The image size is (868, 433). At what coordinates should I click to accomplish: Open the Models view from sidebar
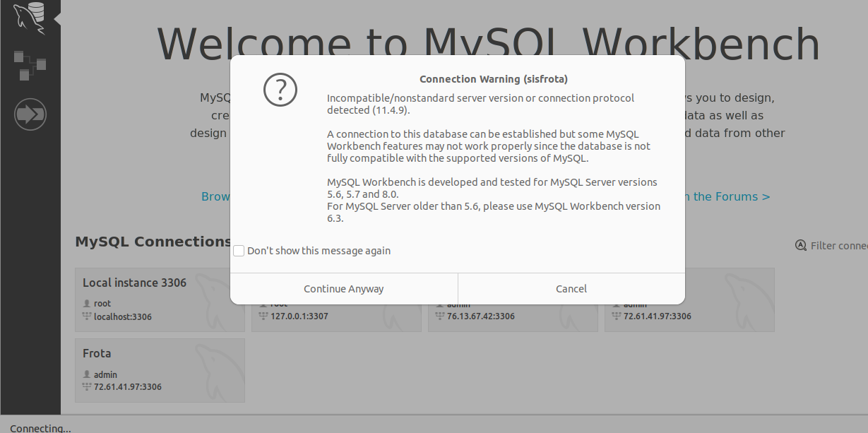click(x=30, y=65)
